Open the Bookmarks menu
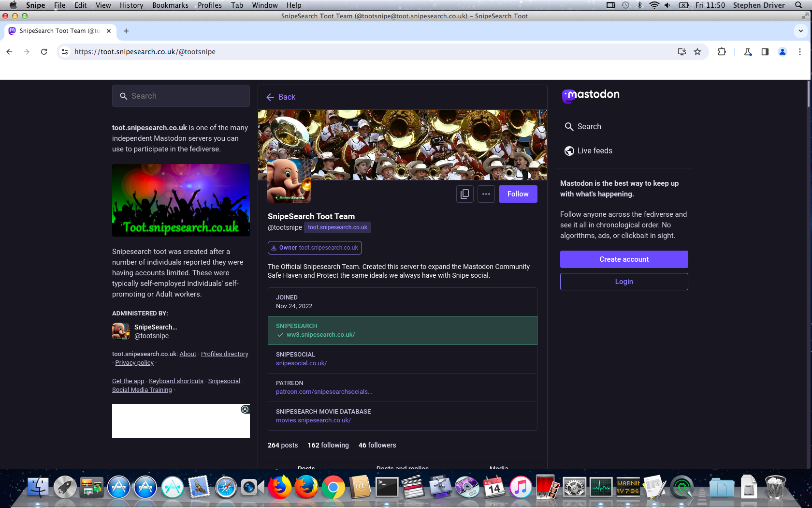Image resolution: width=812 pixels, height=508 pixels. click(170, 5)
